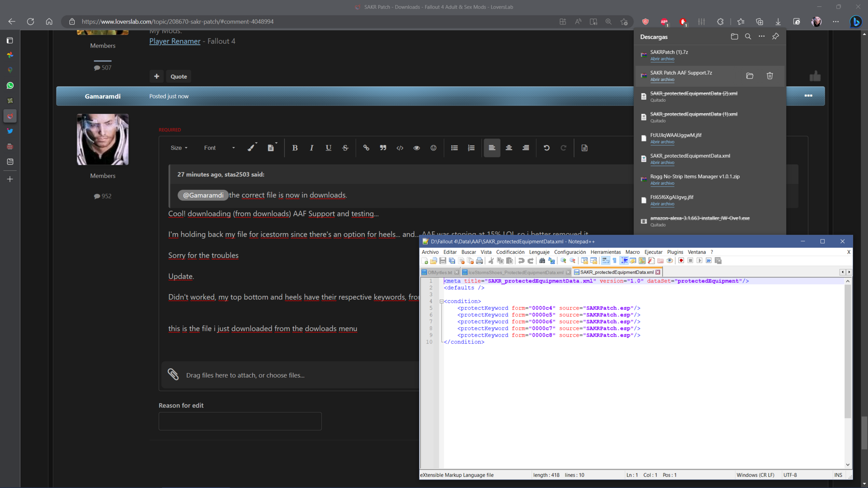The image size is (868, 488).
Task: Click the Quote button under the post
Action: click(179, 76)
